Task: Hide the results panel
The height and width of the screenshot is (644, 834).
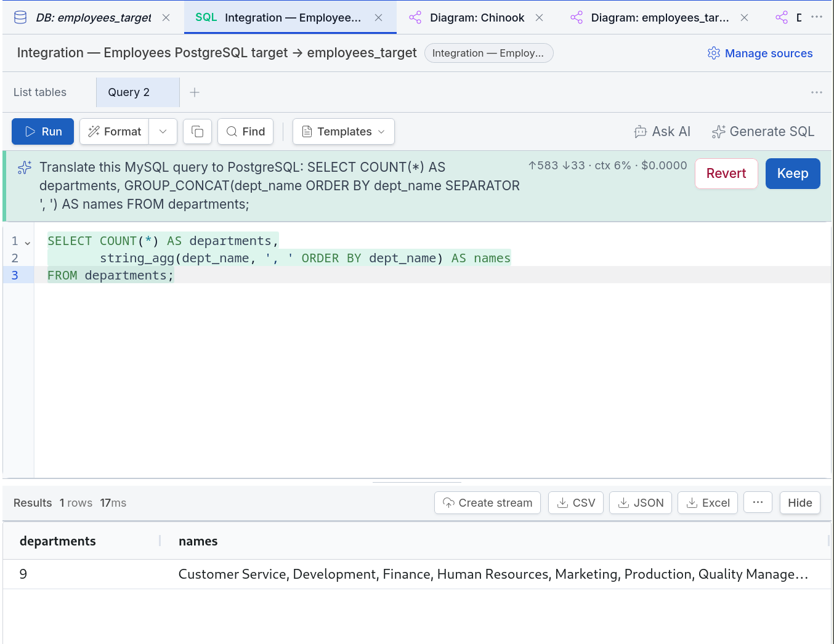Action: coord(800,503)
